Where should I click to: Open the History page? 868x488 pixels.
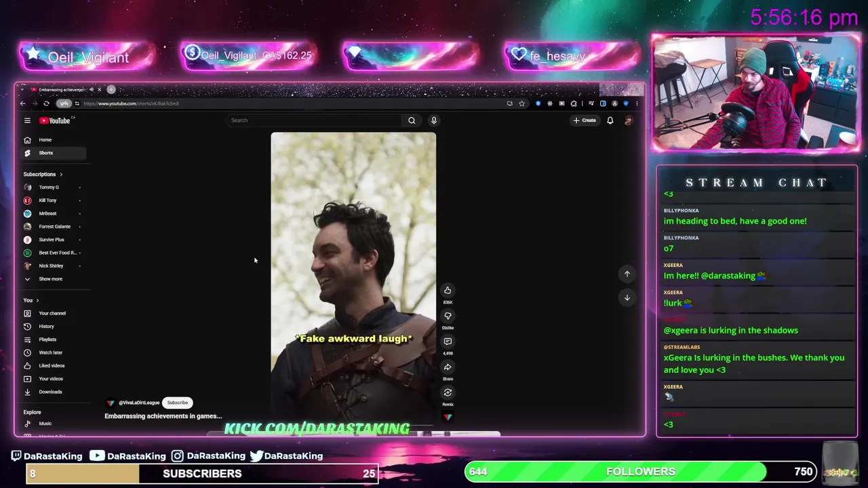coord(53,327)
